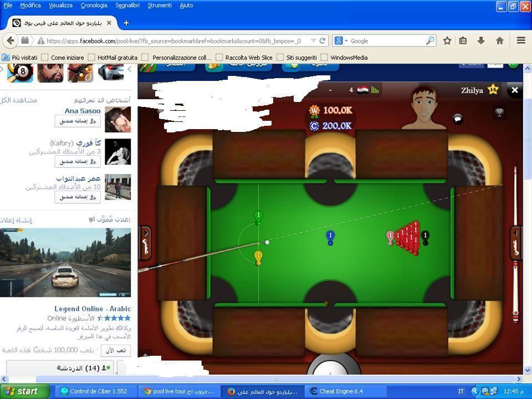Click the racing game ad image
Image resolution: width=532 pixels, height=399 pixels.
65,263
